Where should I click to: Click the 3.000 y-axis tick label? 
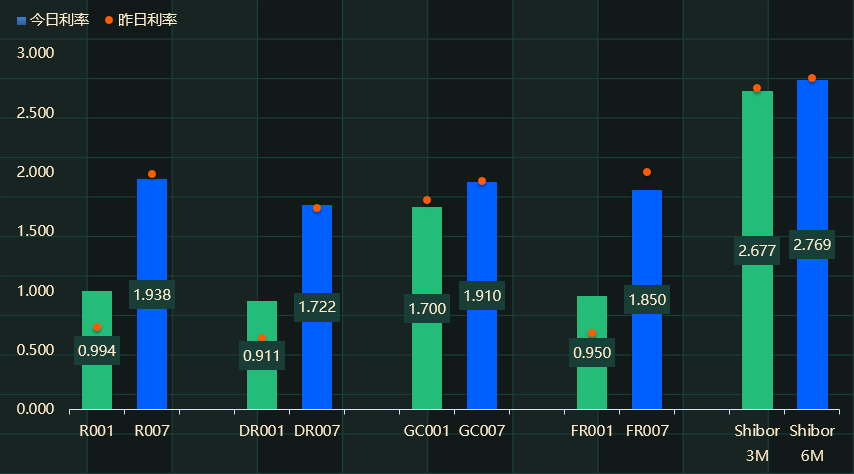coord(35,53)
